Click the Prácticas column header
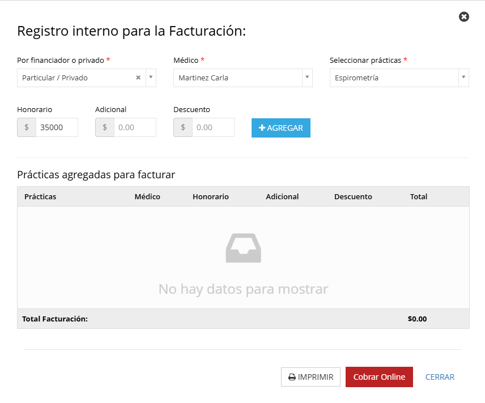 point(40,197)
